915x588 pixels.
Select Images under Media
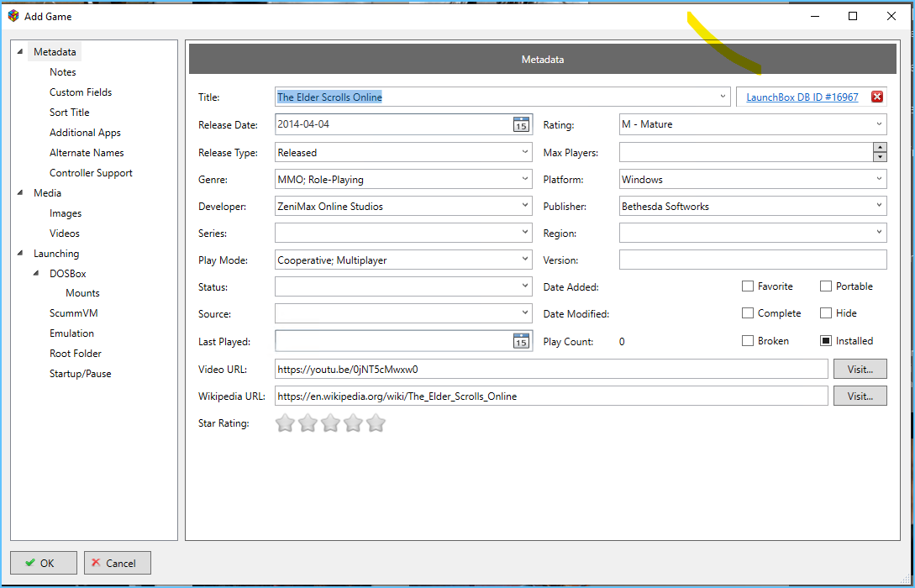(x=66, y=213)
